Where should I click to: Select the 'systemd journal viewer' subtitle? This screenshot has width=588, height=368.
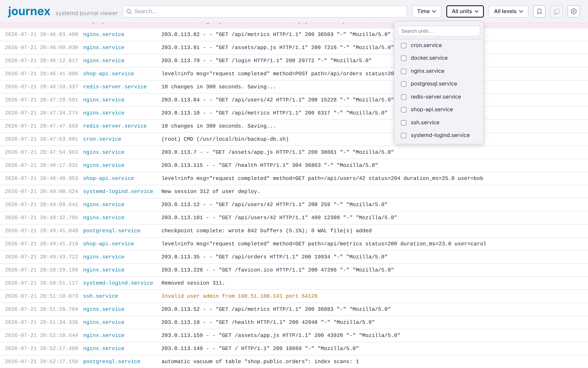coord(87,13)
